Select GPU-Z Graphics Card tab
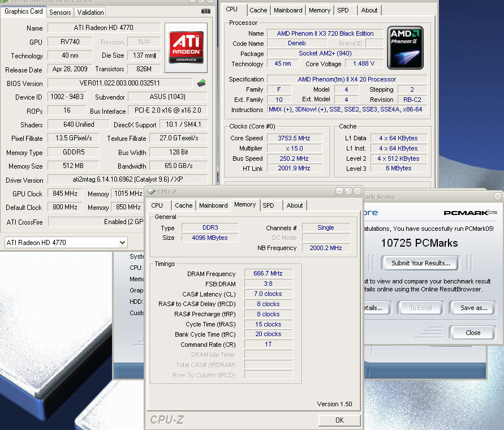504x430 pixels. [x=23, y=11]
